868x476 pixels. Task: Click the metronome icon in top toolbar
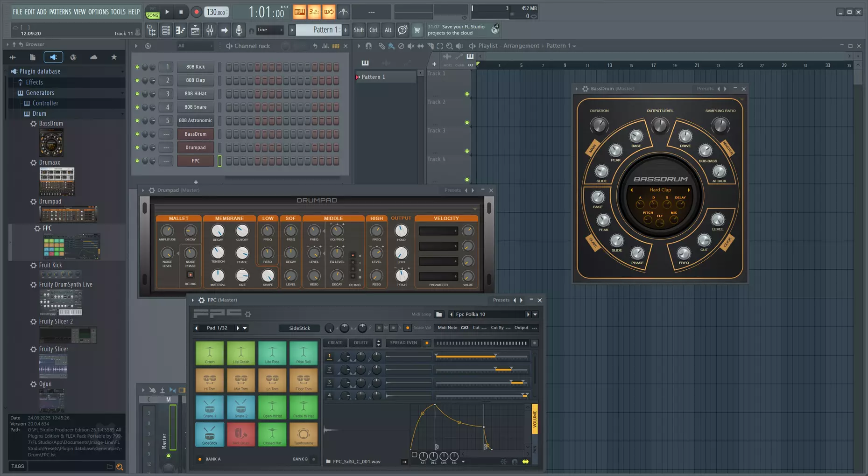[x=343, y=12]
